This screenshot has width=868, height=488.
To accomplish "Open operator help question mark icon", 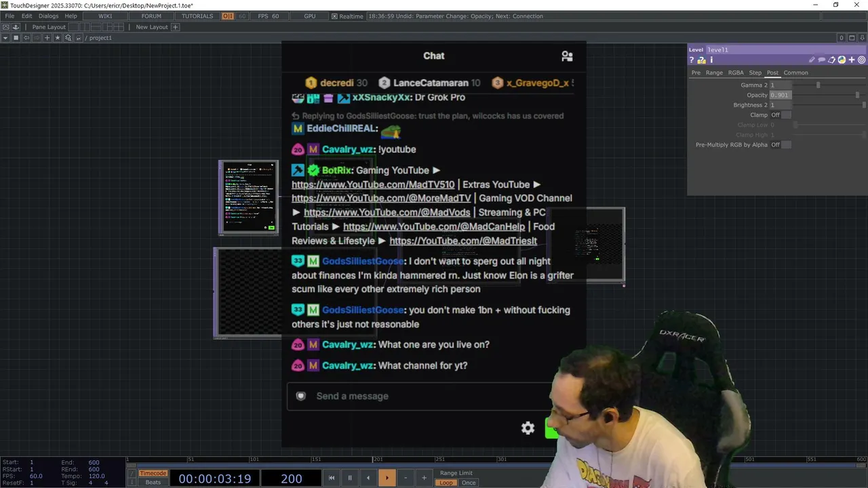I will pyautogui.click(x=692, y=60).
